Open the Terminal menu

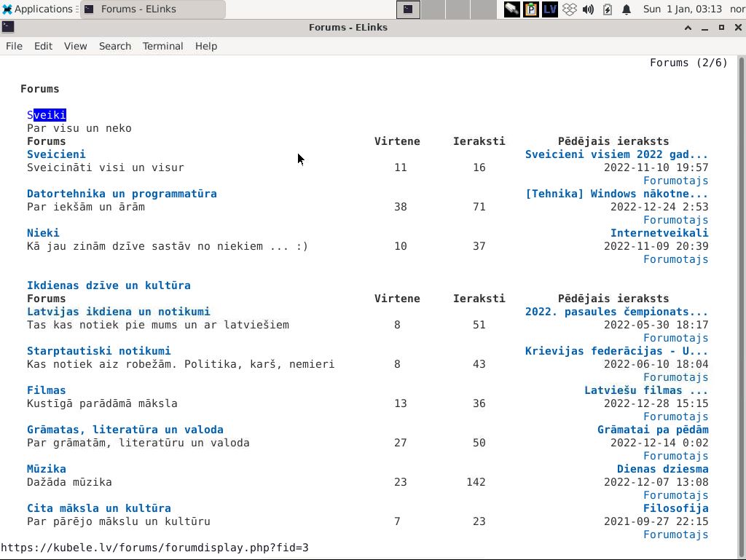(162, 46)
